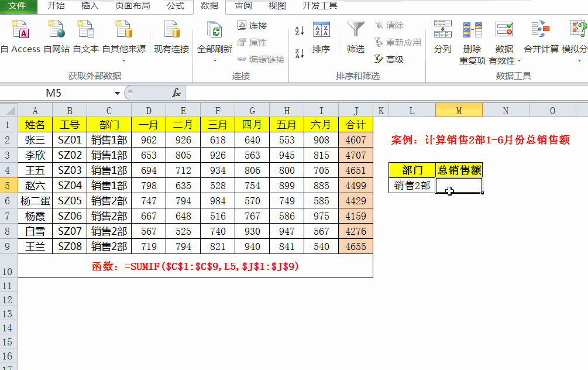Click the select-all corner of the grid
The width and height of the screenshot is (588, 370).
click(9, 110)
